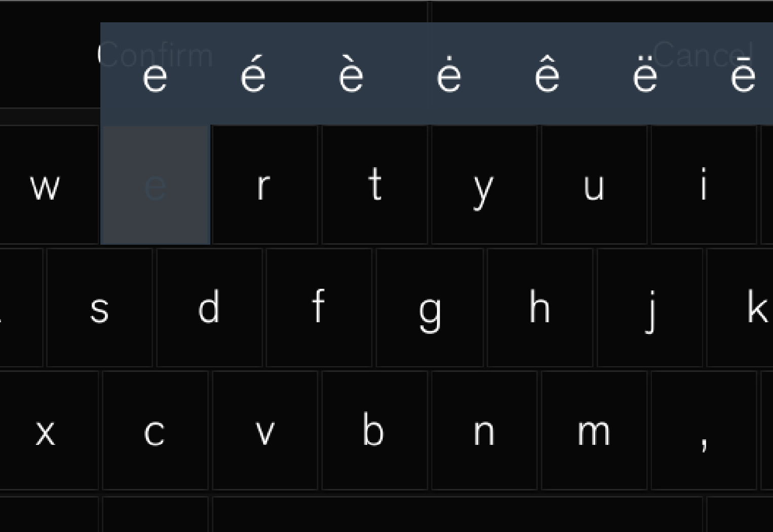Pick the ė dot-above variant
773x532 pixels.
pos(449,74)
